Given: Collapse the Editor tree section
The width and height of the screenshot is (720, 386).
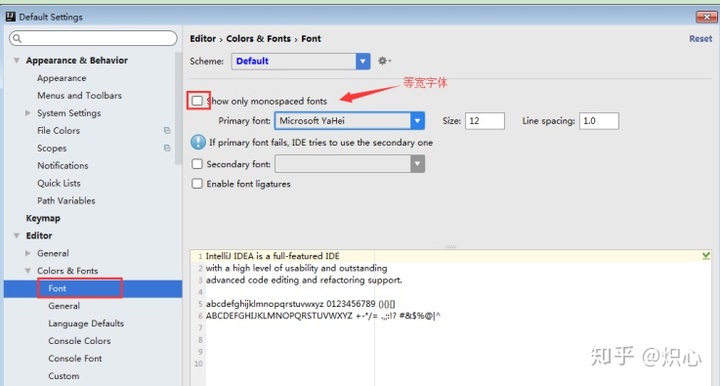Looking at the screenshot, I should pyautogui.click(x=17, y=235).
